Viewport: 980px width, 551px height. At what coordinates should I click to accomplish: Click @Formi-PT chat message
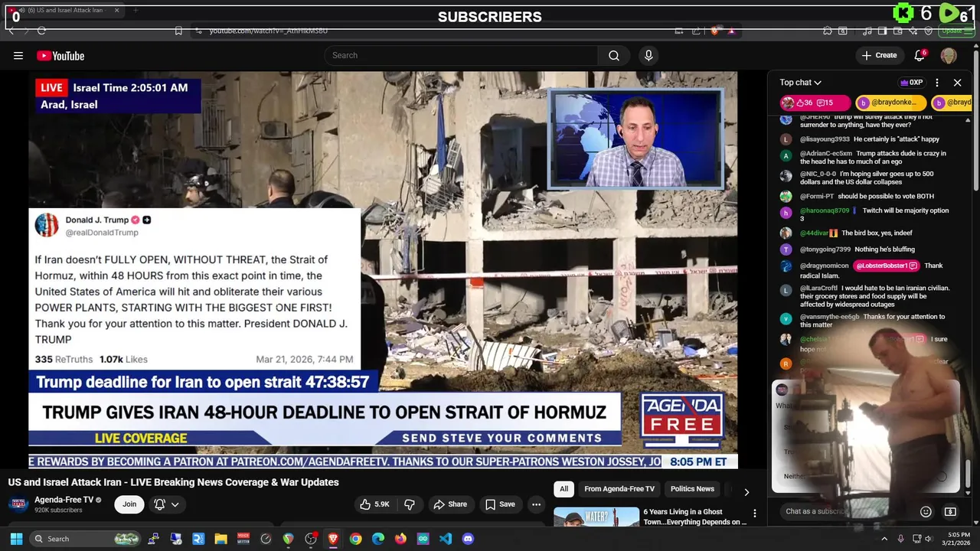click(x=867, y=197)
